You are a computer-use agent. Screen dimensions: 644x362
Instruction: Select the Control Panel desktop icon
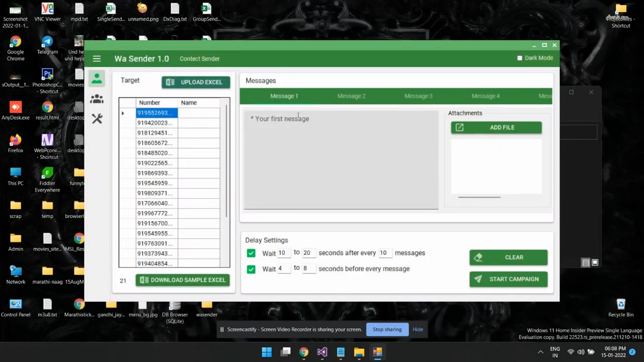click(16, 308)
